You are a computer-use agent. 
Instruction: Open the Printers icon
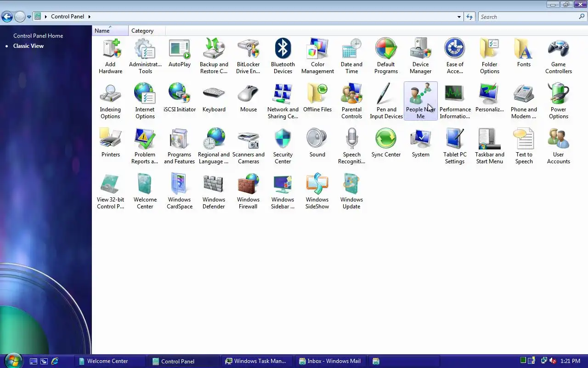tap(110, 144)
